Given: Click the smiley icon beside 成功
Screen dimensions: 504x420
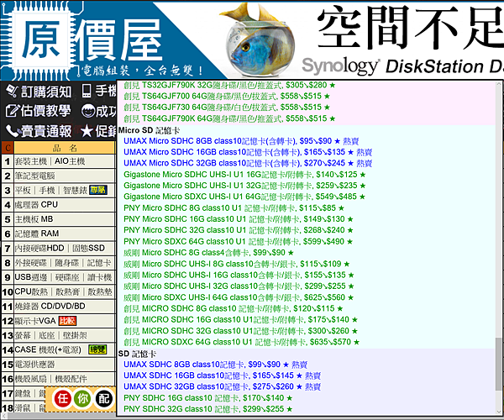Looking at the screenshot, I should (87, 112).
